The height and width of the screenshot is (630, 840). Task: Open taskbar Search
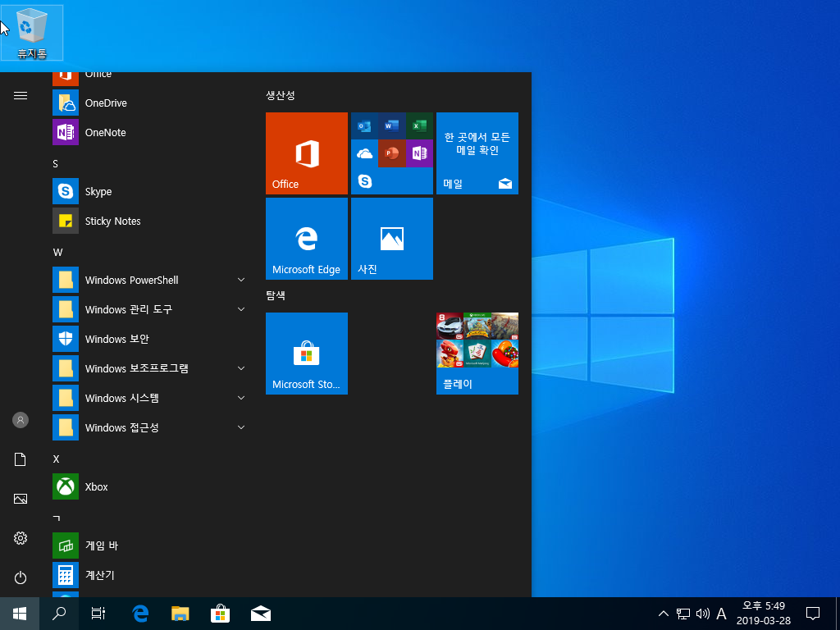coord(59,614)
